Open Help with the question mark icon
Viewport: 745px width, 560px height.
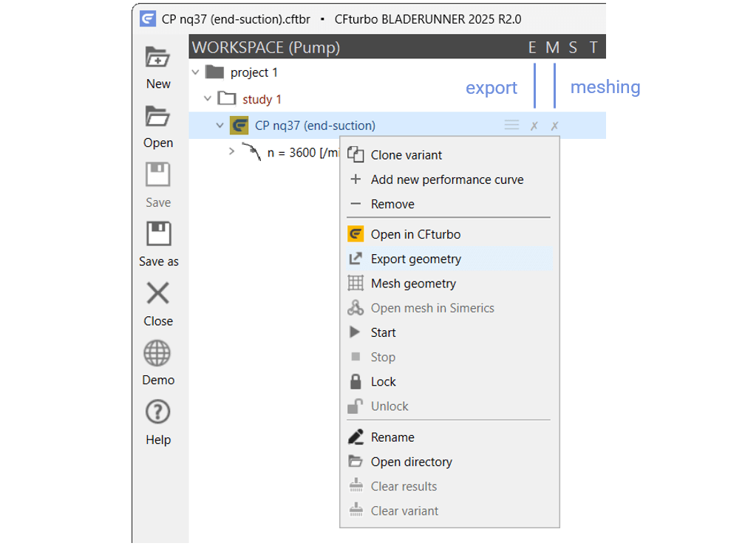157,412
